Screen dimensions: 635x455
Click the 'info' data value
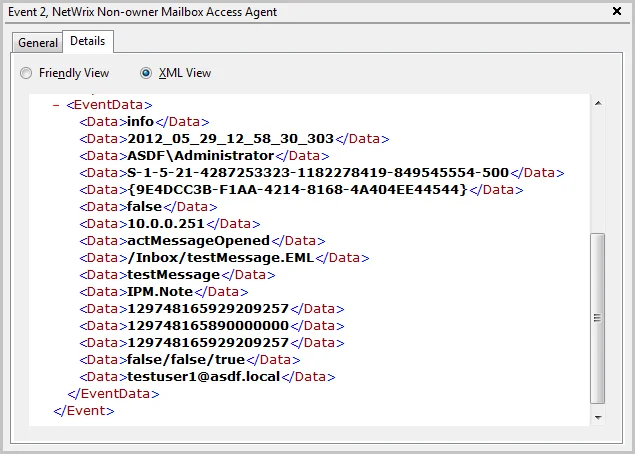pyautogui.click(x=140, y=122)
